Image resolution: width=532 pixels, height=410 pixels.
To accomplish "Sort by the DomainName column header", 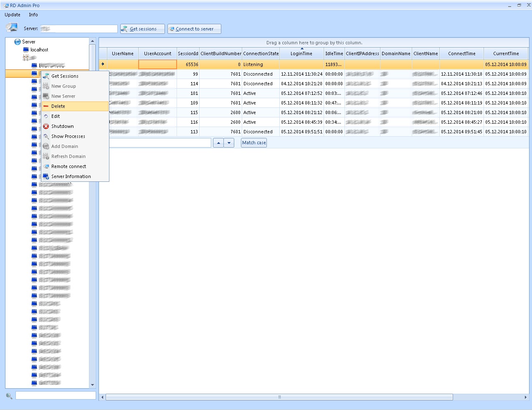I will pyautogui.click(x=396, y=53).
